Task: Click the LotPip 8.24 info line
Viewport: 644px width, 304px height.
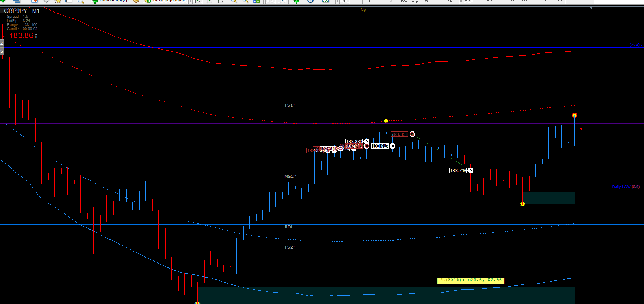Action: coord(18,21)
